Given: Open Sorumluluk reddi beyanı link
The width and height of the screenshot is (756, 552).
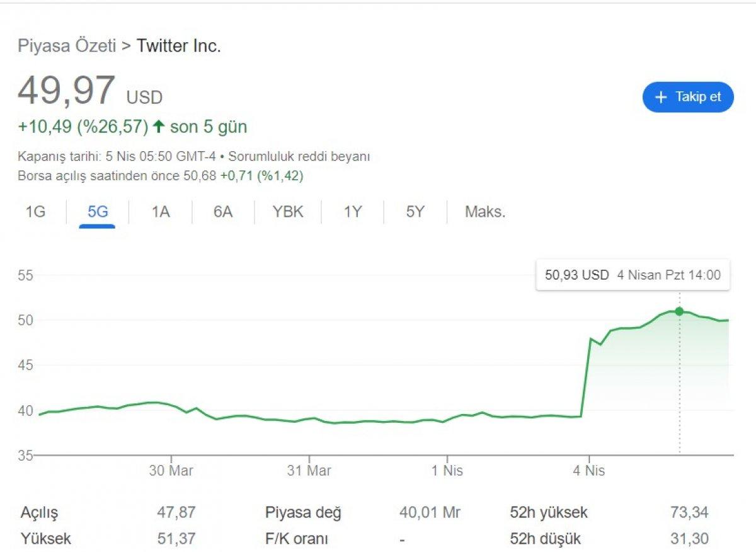Looking at the screenshot, I should coord(299,157).
